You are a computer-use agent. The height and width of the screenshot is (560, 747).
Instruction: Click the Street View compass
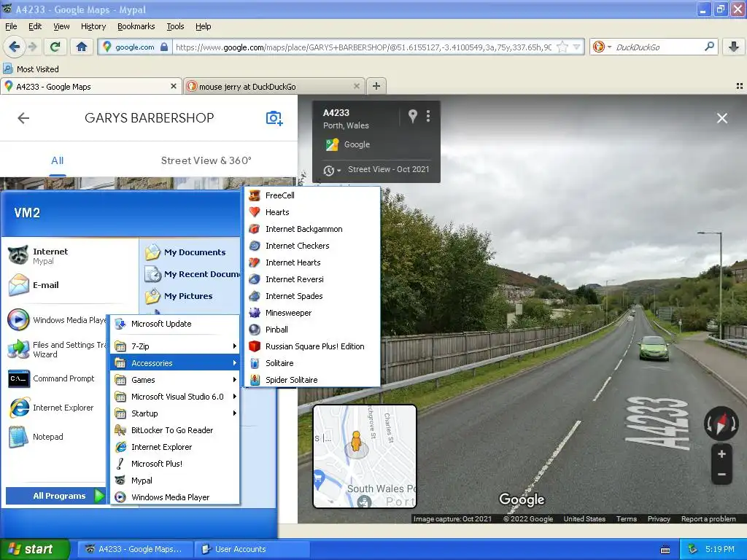coord(721,423)
